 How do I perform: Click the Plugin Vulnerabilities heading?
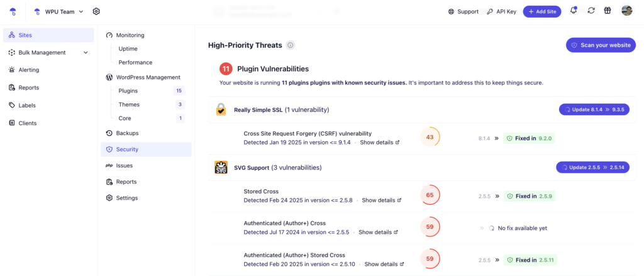pyautogui.click(x=273, y=69)
